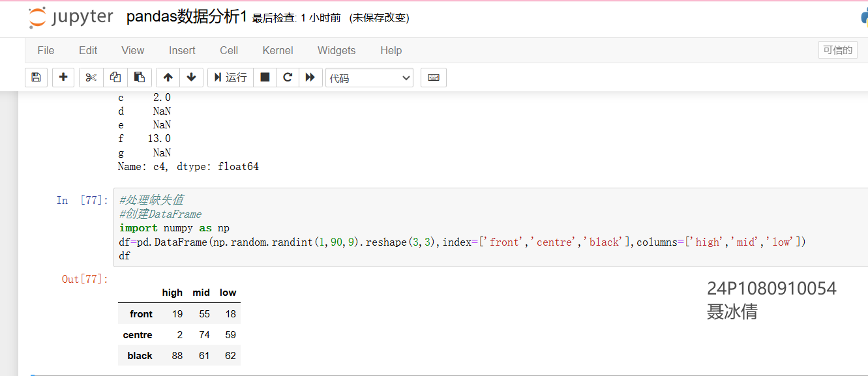Open the Widgets menu
The width and height of the screenshot is (868, 376).
[x=337, y=50]
